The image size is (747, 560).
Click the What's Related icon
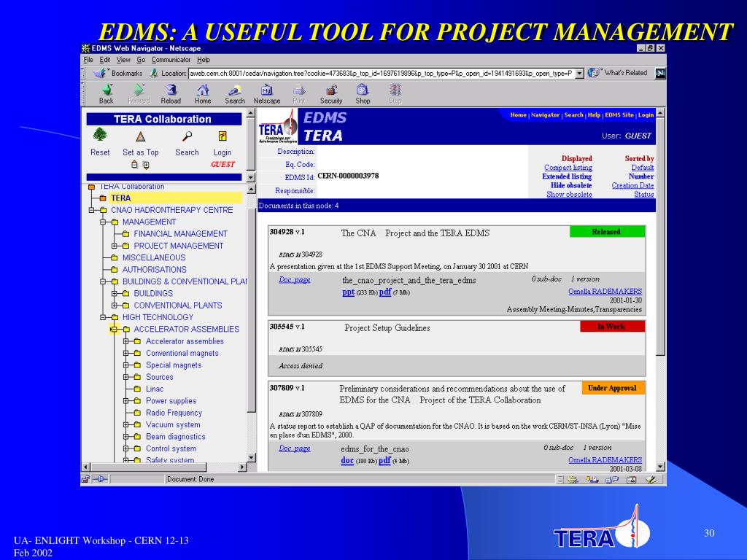pos(593,73)
